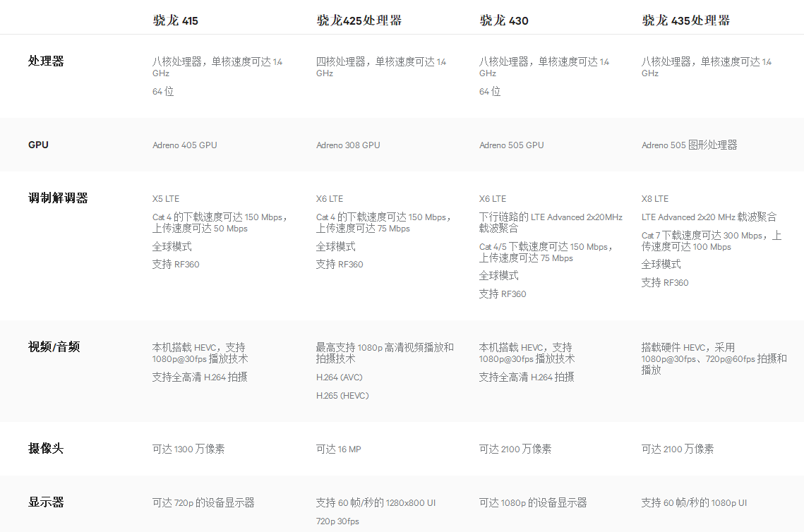Click Cat 4 text in 骁龙425 column
This screenshot has width=804, height=532.
(x=383, y=222)
